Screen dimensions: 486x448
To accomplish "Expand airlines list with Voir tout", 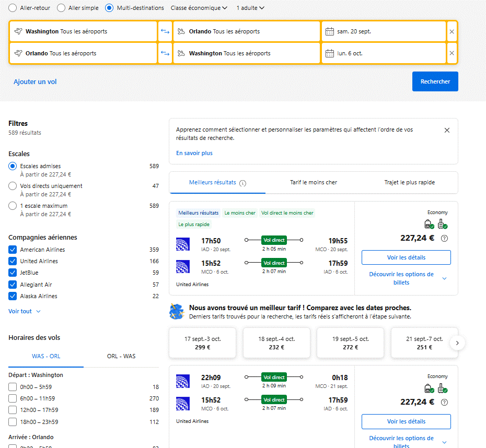I will click(24, 311).
